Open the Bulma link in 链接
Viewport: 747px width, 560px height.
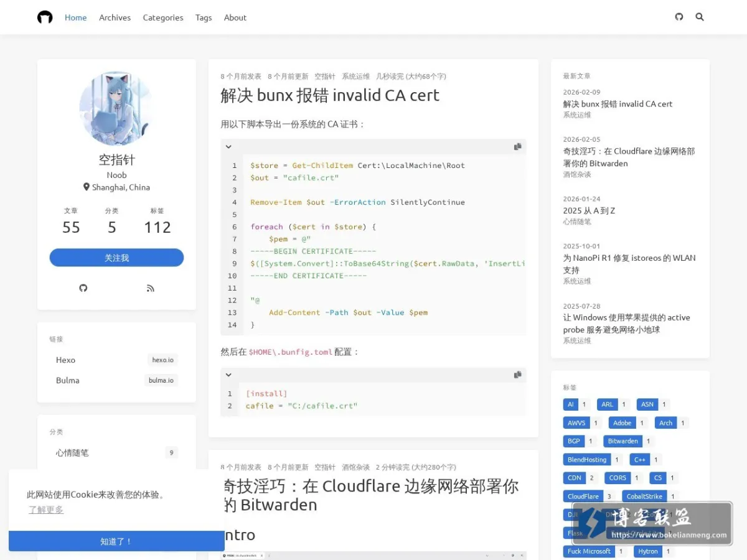pos(116,380)
